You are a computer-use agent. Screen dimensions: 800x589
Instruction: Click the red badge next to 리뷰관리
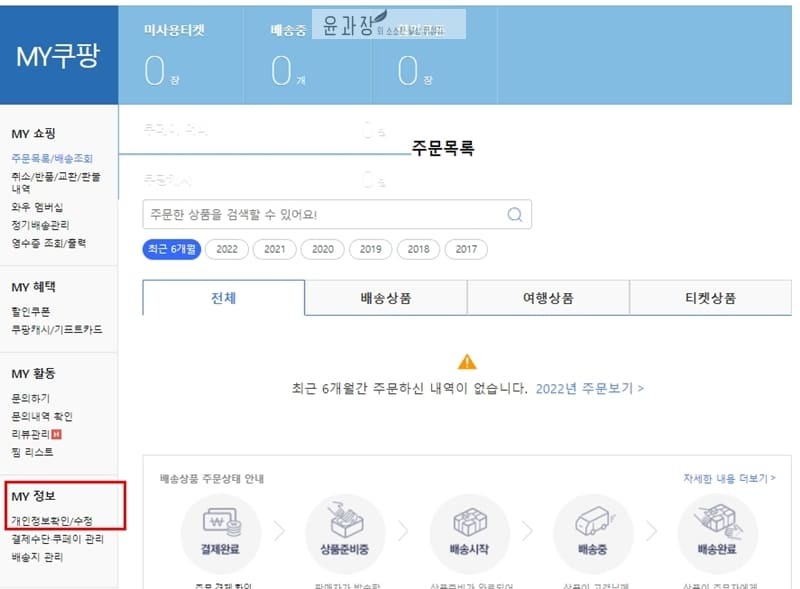[57, 434]
